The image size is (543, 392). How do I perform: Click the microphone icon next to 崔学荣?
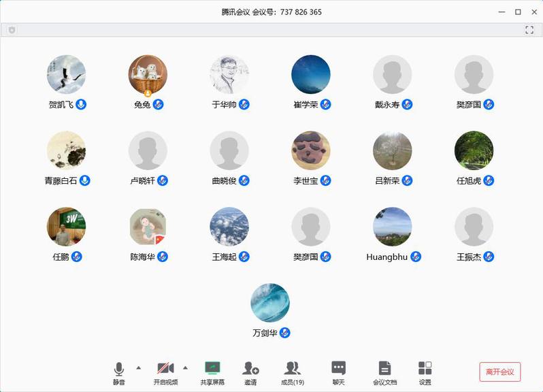[x=325, y=104]
